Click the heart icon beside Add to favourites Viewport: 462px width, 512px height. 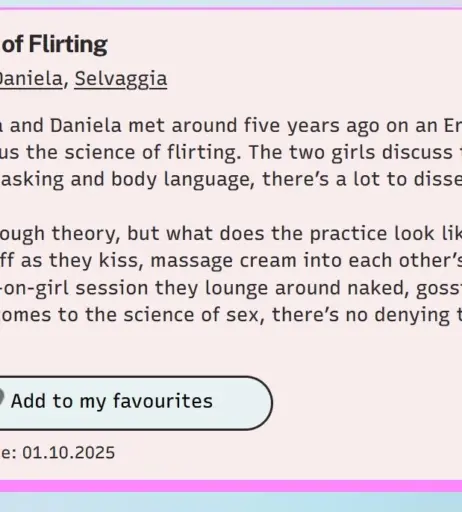click(1, 397)
